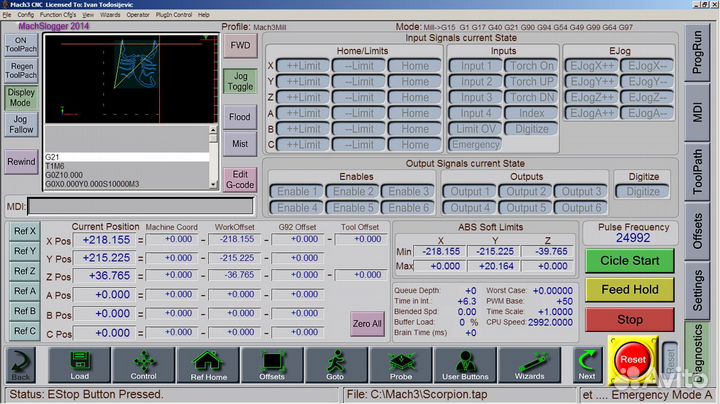Click into the MDI input field
Viewport: 720px width, 404px height.
click(x=140, y=207)
